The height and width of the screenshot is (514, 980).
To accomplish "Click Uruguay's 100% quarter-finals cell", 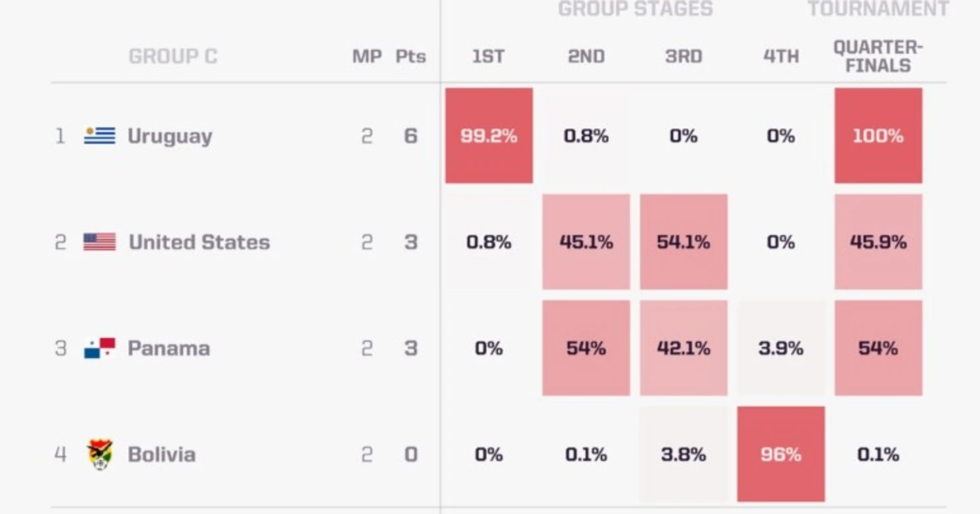I will click(878, 136).
